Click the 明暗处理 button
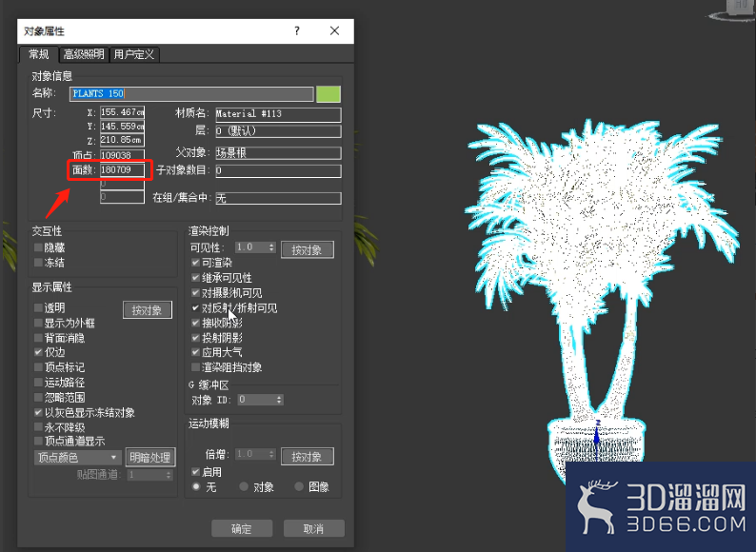Image resolution: width=756 pixels, height=552 pixels. (149, 457)
